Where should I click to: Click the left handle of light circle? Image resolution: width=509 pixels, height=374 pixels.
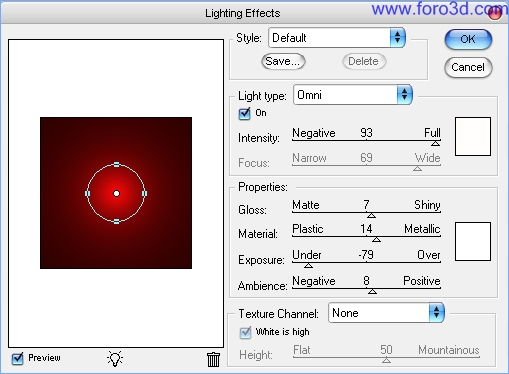pyautogui.click(x=88, y=193)
